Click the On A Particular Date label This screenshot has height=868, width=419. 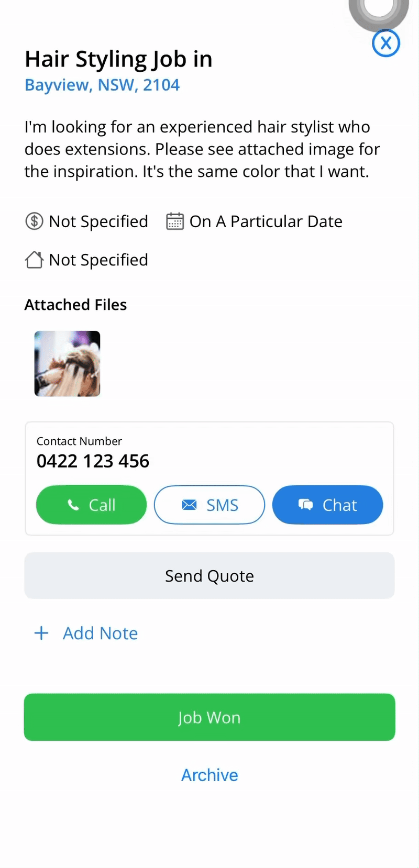click(266, 221)
